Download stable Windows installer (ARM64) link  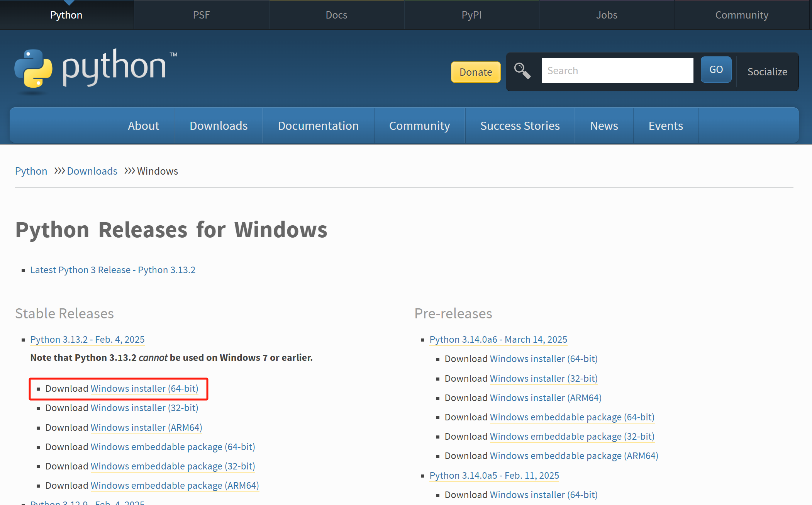(146, 428)
